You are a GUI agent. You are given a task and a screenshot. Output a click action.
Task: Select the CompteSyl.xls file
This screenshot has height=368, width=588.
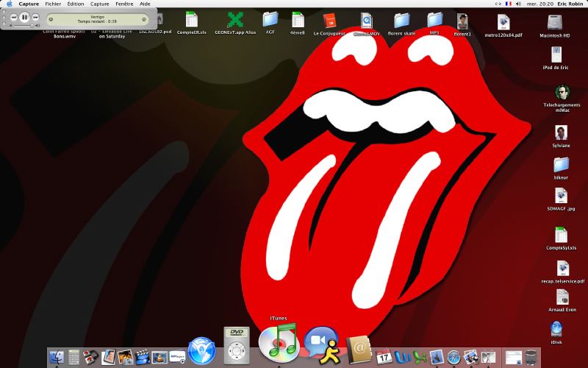tap(561, 238)
